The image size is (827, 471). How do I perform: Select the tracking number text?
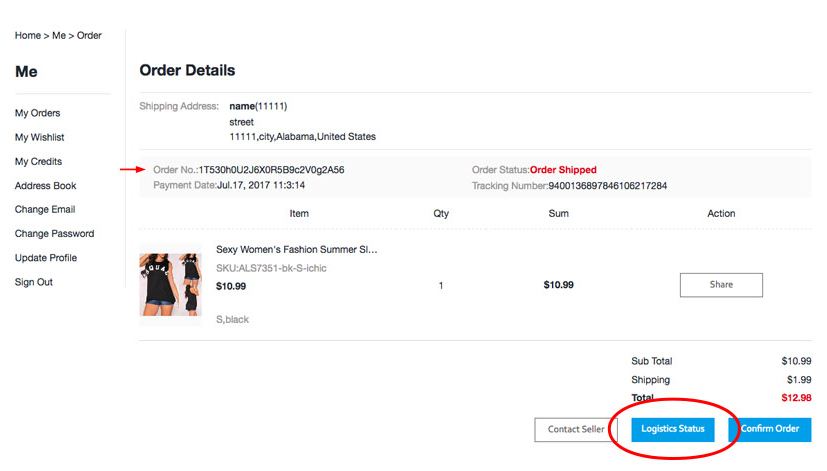[x=608, y=186]
